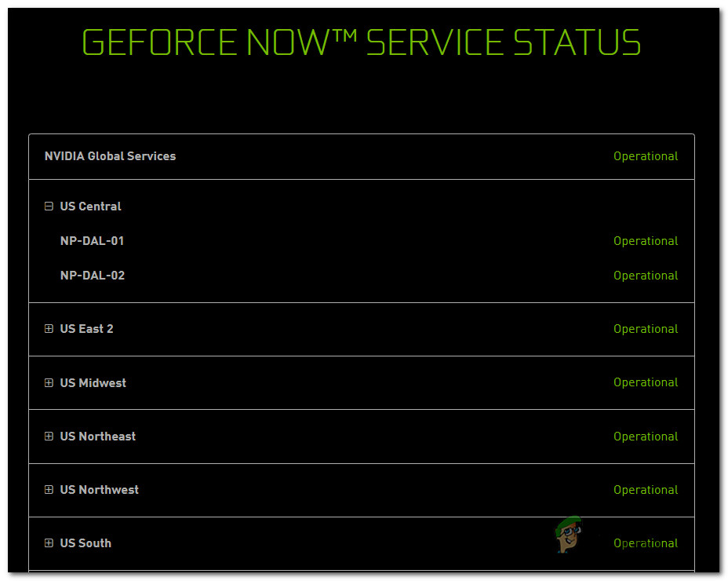The image size is (728, 581).
Task: Select the NP-DAL-02 server entry
Action: pyautogui.click(x=92, y=276)
